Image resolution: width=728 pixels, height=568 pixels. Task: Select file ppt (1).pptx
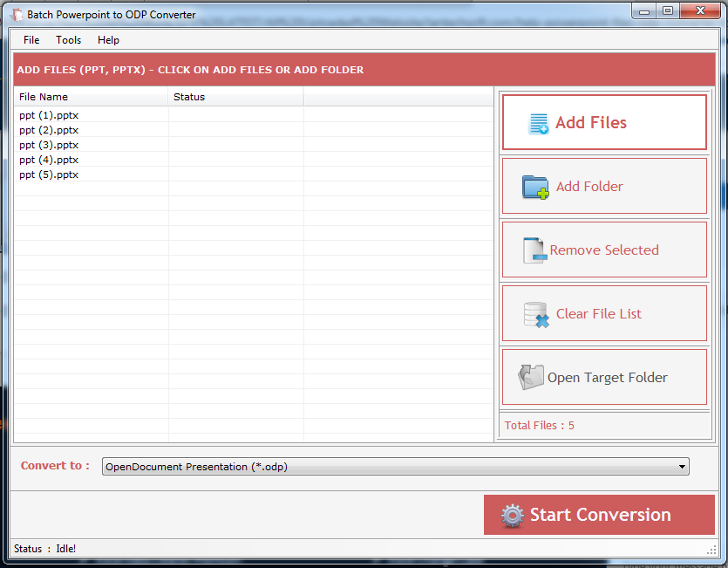(x=49, y=115)
